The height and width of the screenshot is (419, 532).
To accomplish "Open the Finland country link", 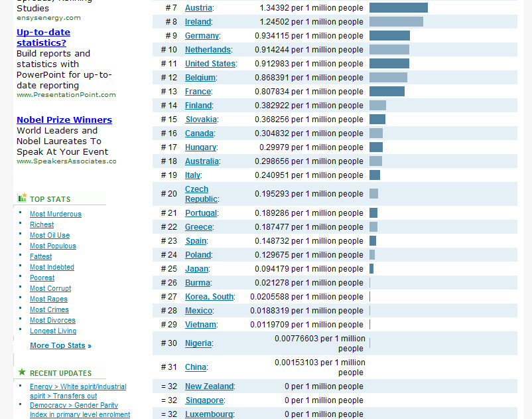I will point(198,106).
